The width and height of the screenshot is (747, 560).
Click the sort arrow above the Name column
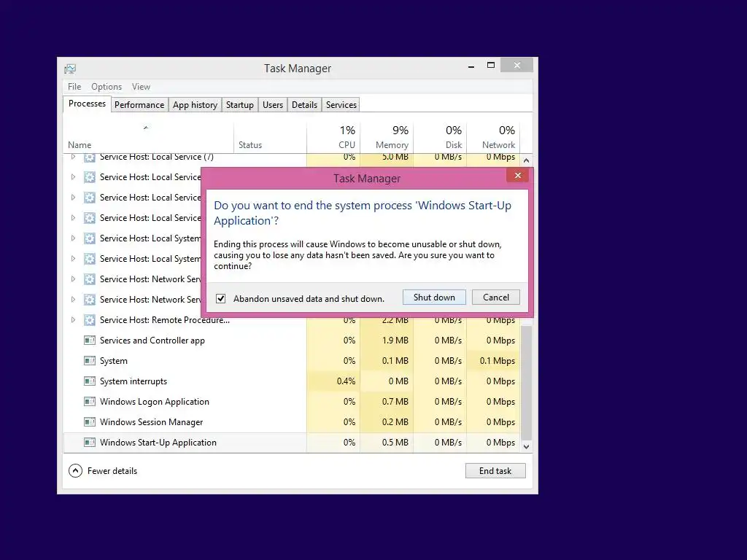coord(146,128)
